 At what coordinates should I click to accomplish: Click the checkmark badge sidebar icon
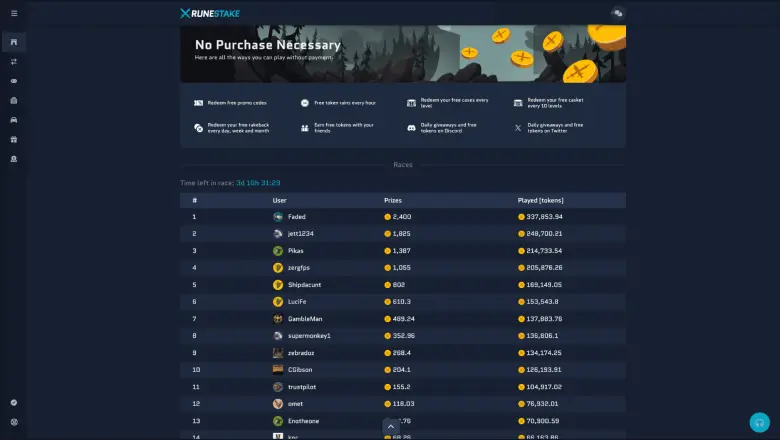click(14, 403)
